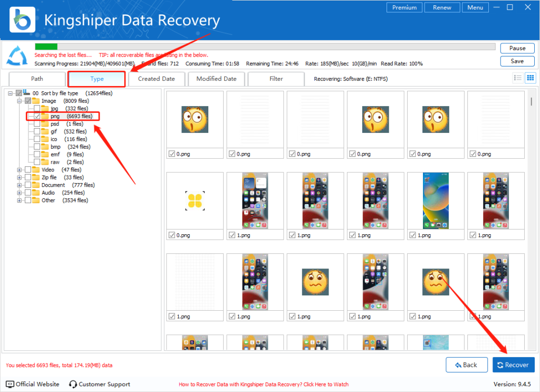540x392 pixels.
Task: Collapse the Sort by file type root node
Action: click(x=11, y=93)
